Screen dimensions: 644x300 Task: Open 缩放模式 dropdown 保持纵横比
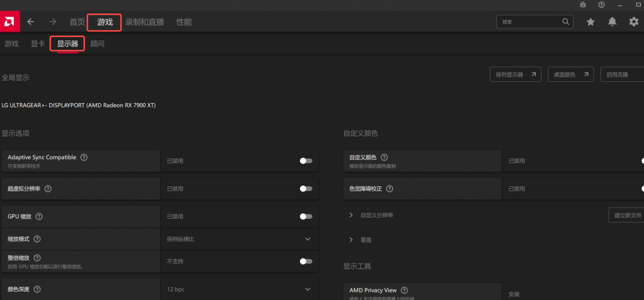point(240,239)
